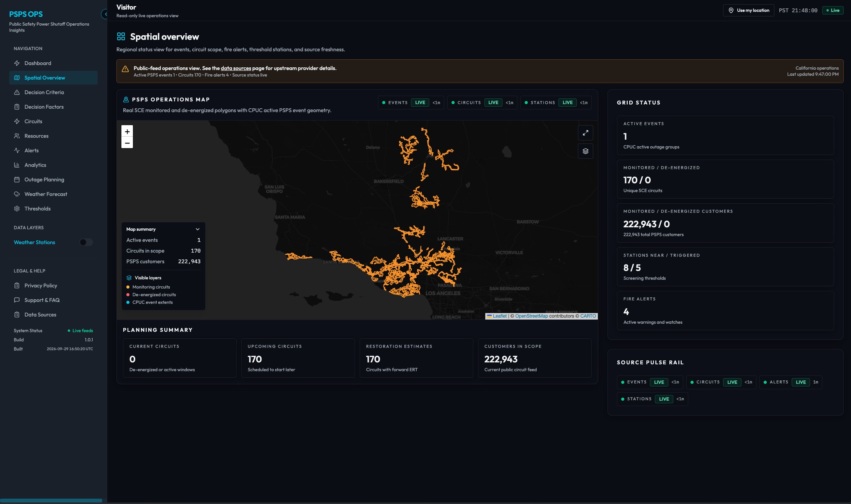This screenshot has width=851, height=504.
Task: Click the Live status badge in header
Action: pyautogui.click(x=833, y=10)
